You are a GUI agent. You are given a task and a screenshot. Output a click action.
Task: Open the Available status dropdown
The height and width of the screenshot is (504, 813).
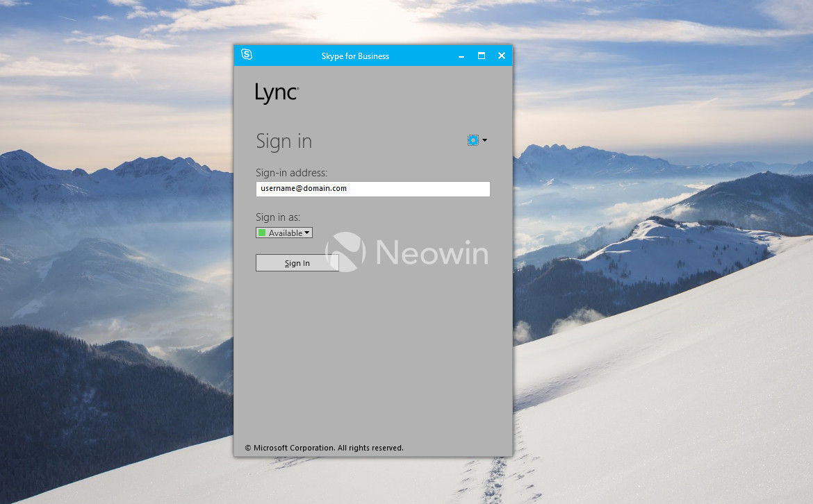pyautogui.click(x=284, y=233)
